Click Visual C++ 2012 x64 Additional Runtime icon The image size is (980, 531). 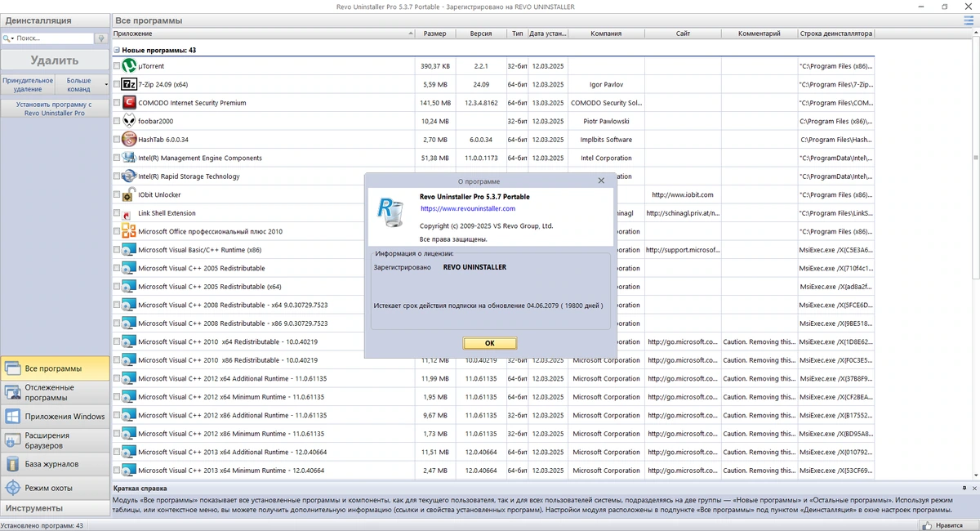click(x=129, y=378)
